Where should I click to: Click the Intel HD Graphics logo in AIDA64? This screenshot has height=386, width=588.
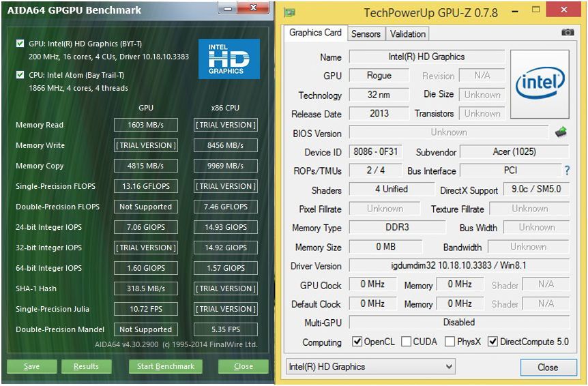(x=229, y=59)
